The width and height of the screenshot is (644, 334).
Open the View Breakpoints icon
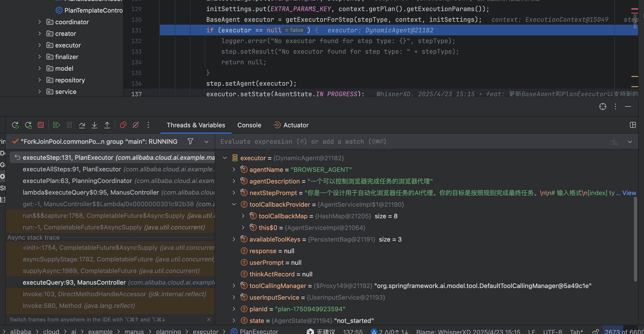123,125
